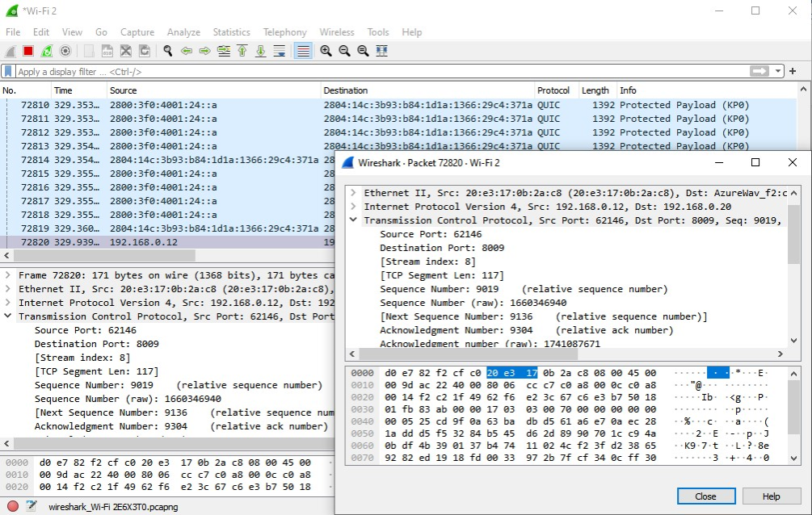Click the Save capture file icon
The height and width of the screenshot is (515, 812).
(x=107, y=51)
